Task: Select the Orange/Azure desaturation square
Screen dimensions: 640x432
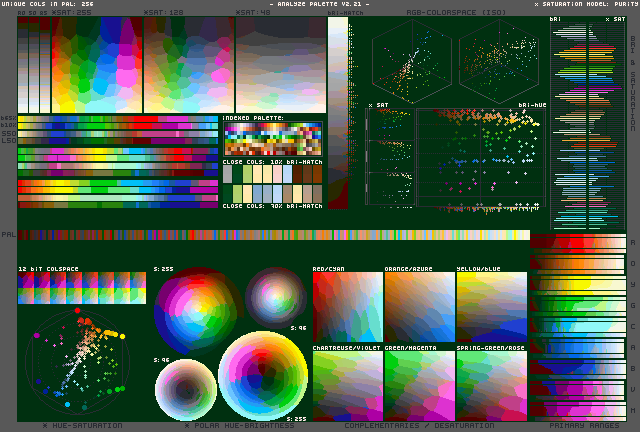Action: 419,307
